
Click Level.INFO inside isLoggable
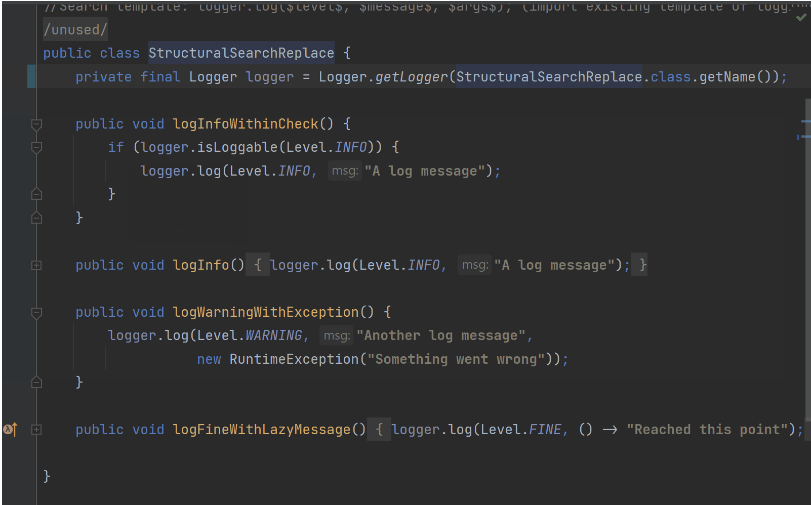[x=326, y=147]
